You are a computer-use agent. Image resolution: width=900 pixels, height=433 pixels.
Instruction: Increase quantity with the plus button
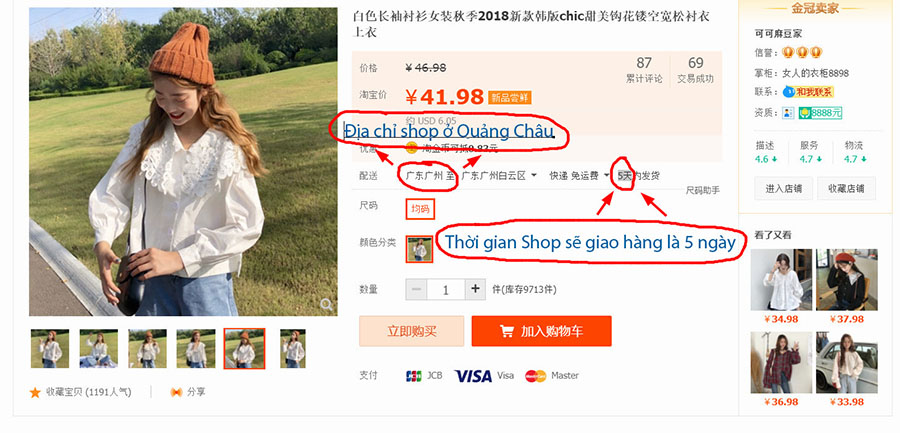[475, 289]
